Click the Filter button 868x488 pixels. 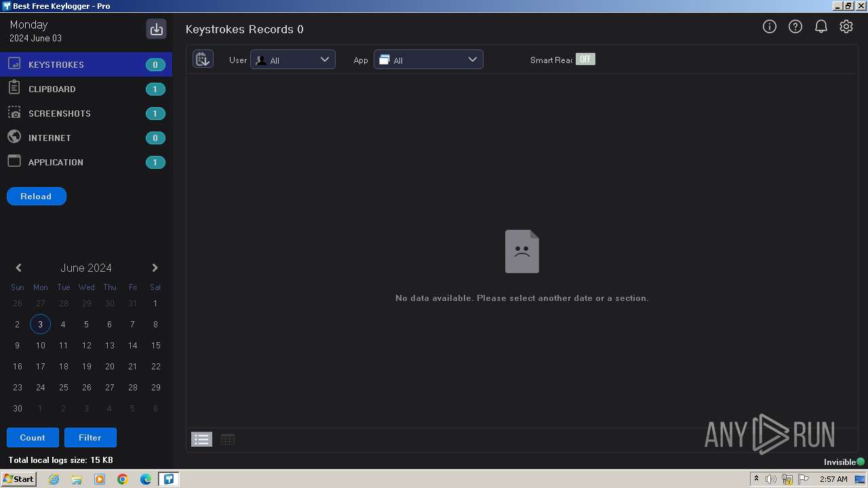[x=90, y=437]
